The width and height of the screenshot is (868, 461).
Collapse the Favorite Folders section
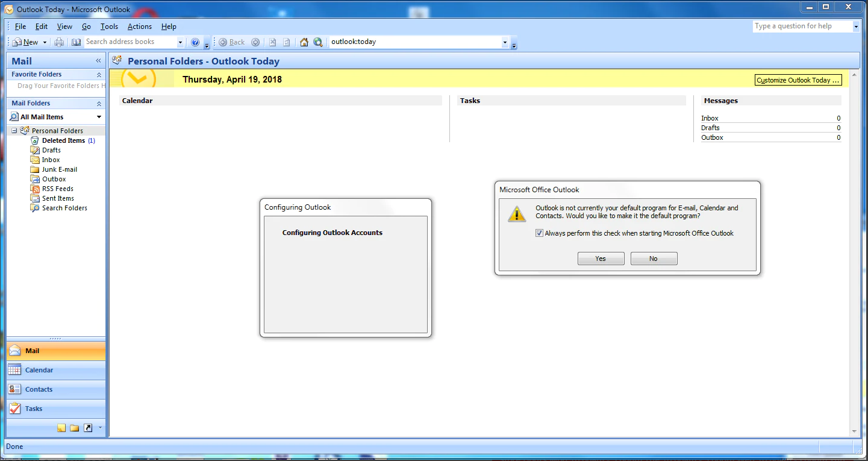(99, 75)
